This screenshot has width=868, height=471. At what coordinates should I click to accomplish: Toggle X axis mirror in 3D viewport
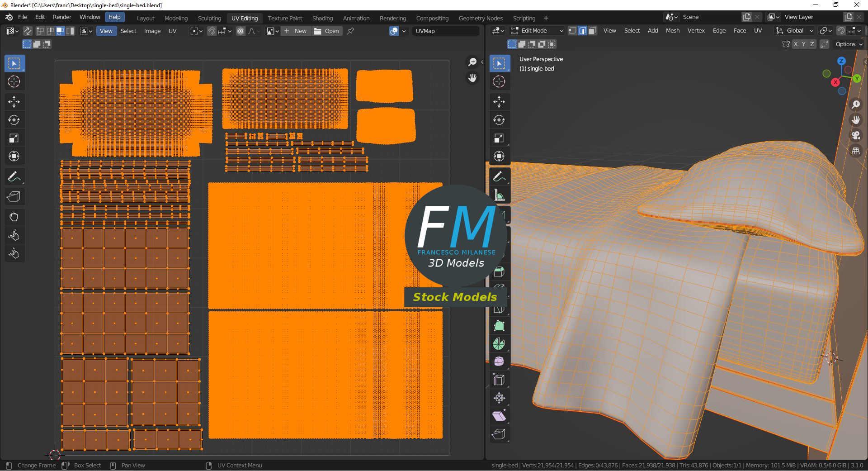pyautogui.click(x=796, y=44)
